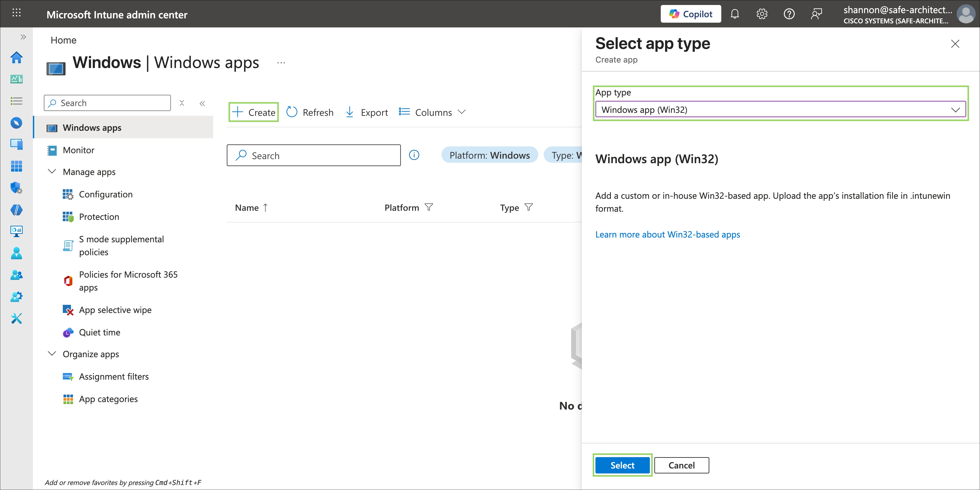Open the Apps grid icon in the rail

(16, 166)
